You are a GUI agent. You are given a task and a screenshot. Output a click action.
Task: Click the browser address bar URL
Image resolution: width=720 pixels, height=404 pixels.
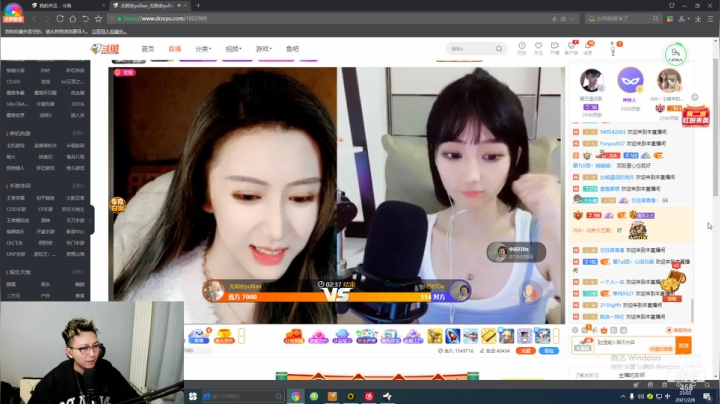pos(165,19)
